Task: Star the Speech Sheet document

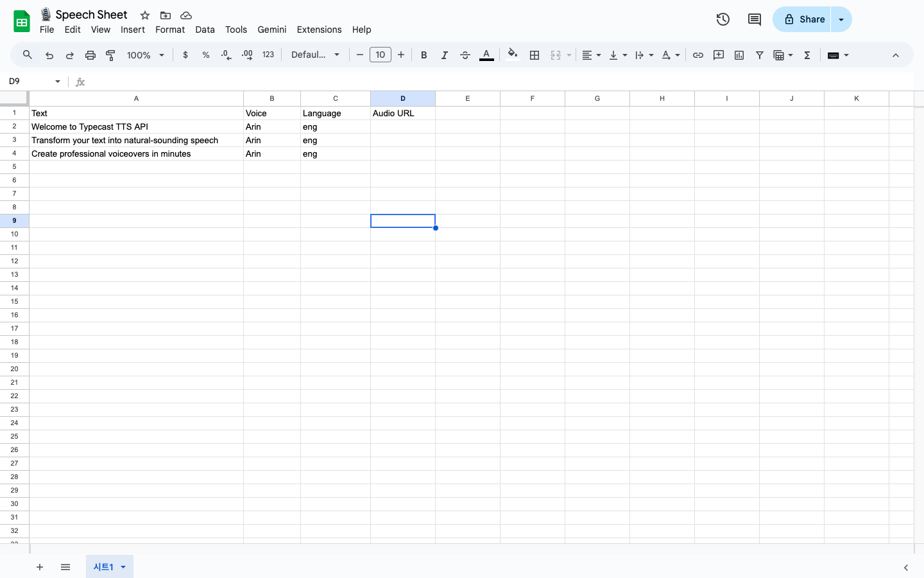Action: click(144, 15)
